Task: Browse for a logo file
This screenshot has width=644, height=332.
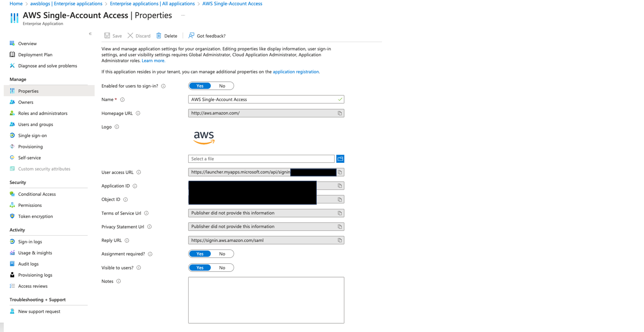Action: (340, 159)
